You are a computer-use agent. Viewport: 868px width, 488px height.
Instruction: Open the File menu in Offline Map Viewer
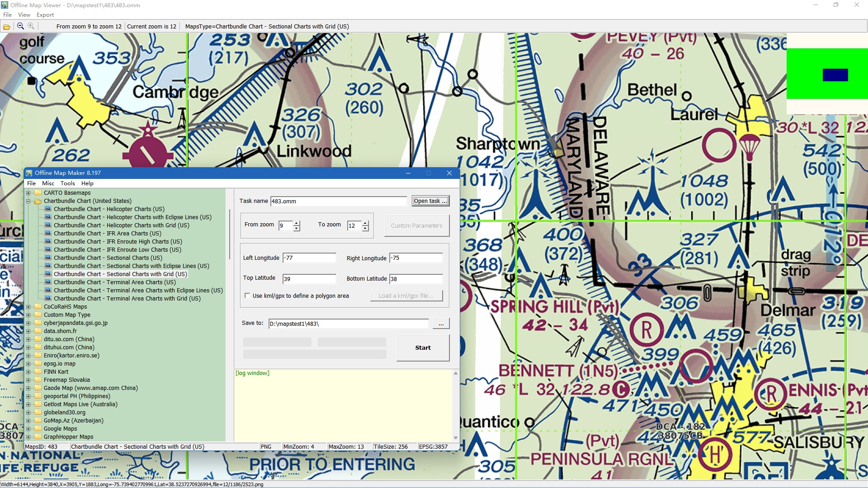pos(7,15)
